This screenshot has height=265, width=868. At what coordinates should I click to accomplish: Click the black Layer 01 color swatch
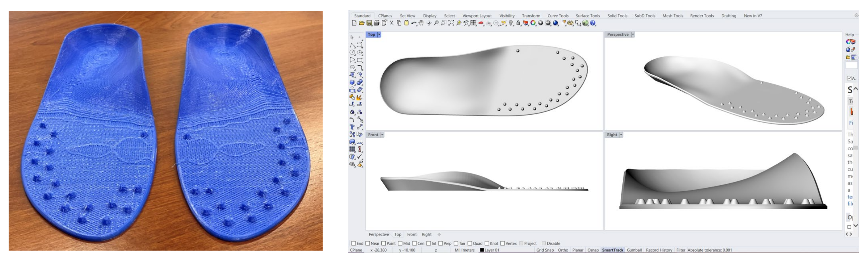482,250
